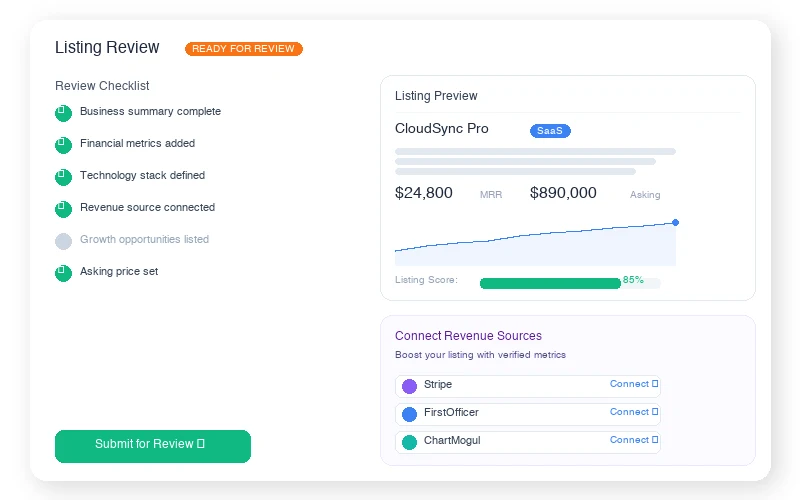Click Connect next to FirstOfficer
The width and height of the screenshot is (800, 500).
[x=634, y=412]
